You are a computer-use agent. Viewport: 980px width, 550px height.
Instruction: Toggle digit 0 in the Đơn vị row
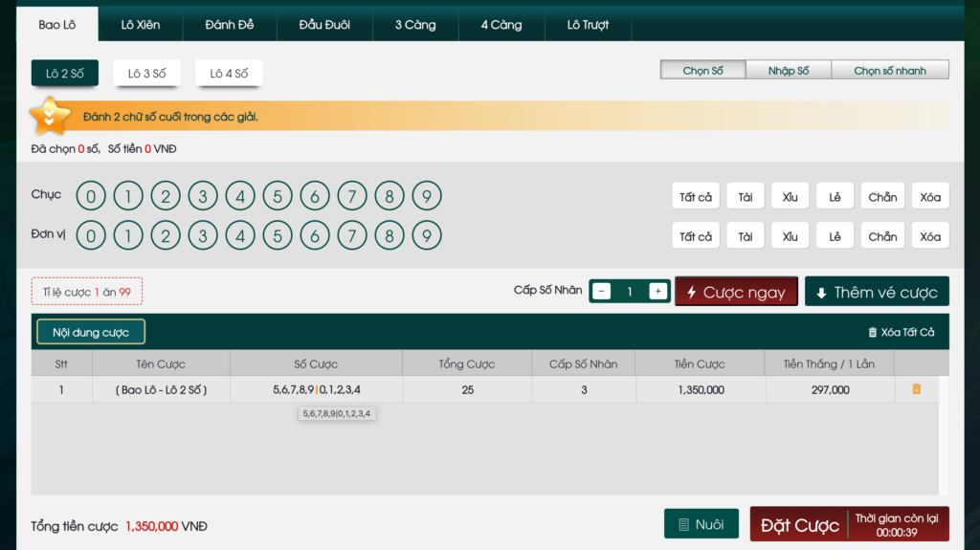coord(91,235)
